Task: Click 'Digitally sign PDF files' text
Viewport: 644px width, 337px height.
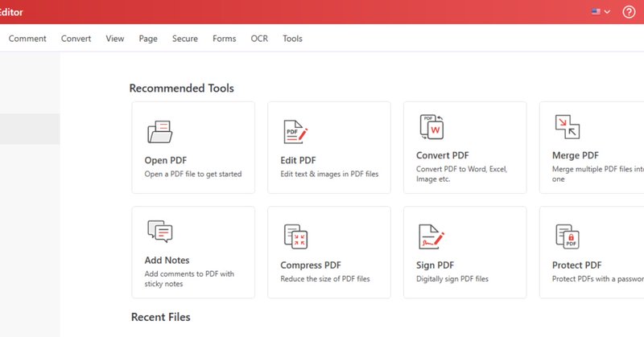Action: [452, 279]
